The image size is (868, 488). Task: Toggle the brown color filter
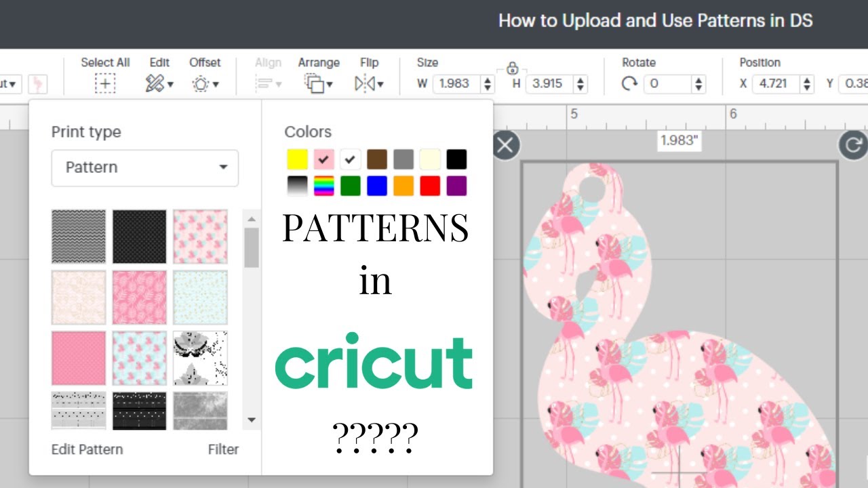click(x=377, y=159)
